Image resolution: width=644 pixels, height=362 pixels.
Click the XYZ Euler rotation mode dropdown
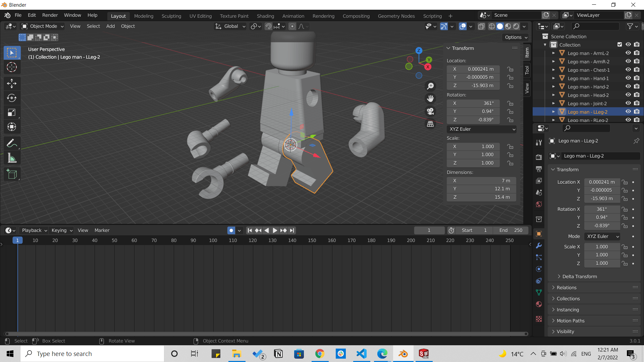point(481,129)
